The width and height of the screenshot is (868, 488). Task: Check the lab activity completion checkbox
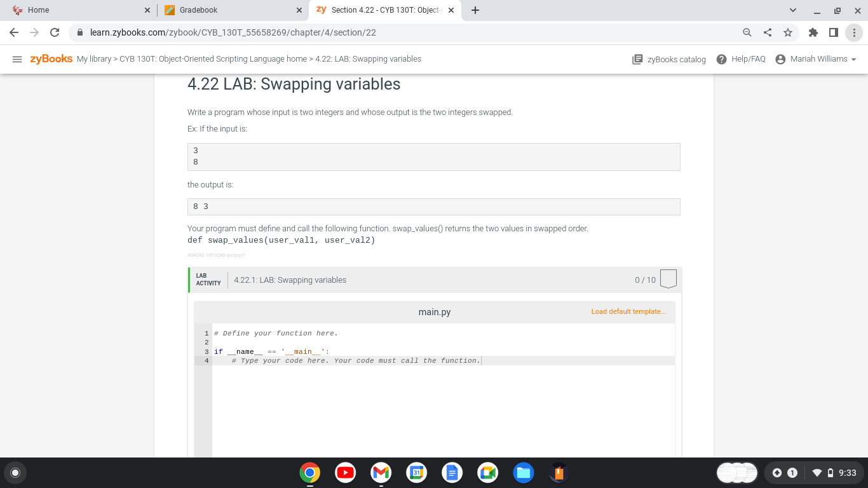[x=668, y=278]
